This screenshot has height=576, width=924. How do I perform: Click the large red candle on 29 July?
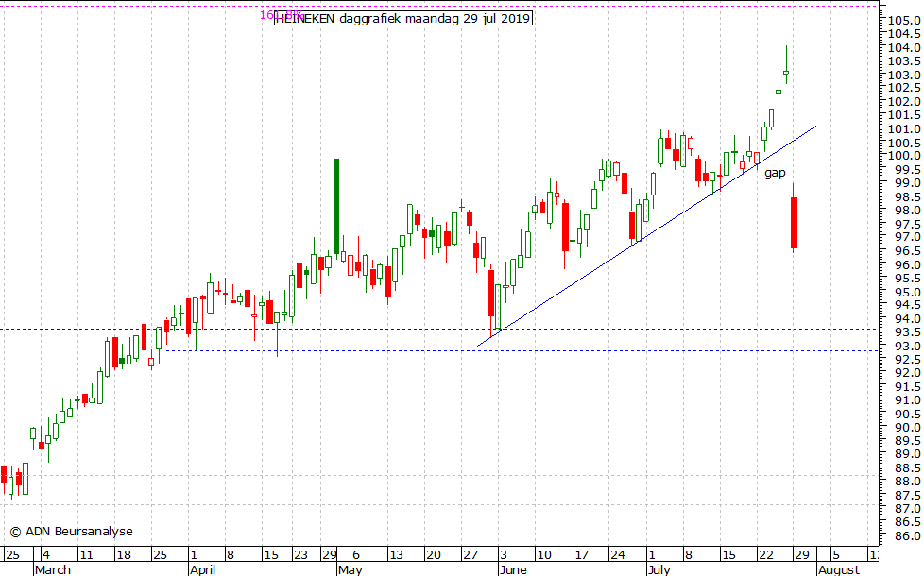[x=794, y=223]
